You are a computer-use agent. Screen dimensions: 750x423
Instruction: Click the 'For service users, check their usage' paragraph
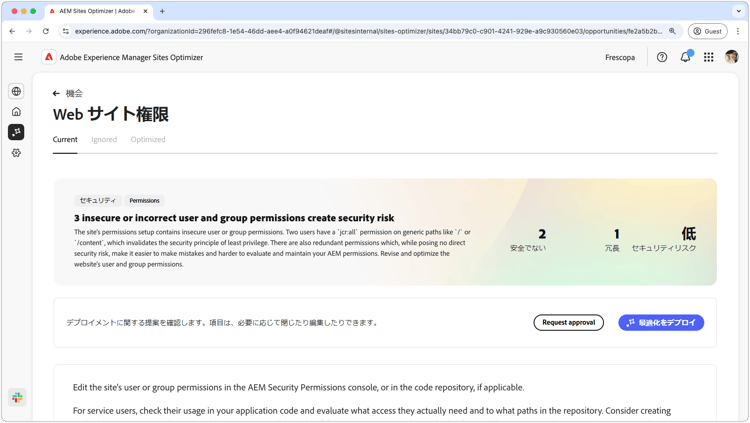point(372,411)
